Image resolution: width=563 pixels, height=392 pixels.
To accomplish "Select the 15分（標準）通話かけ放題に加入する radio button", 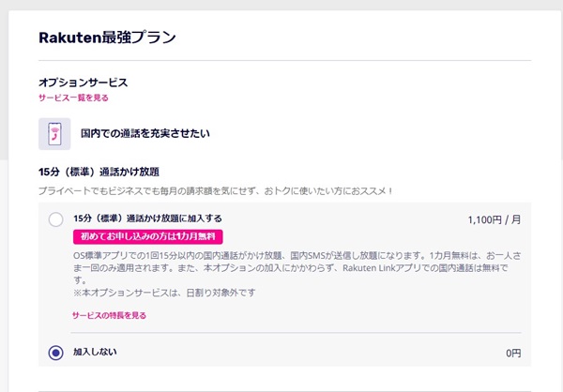I will (x=55, y=219).
